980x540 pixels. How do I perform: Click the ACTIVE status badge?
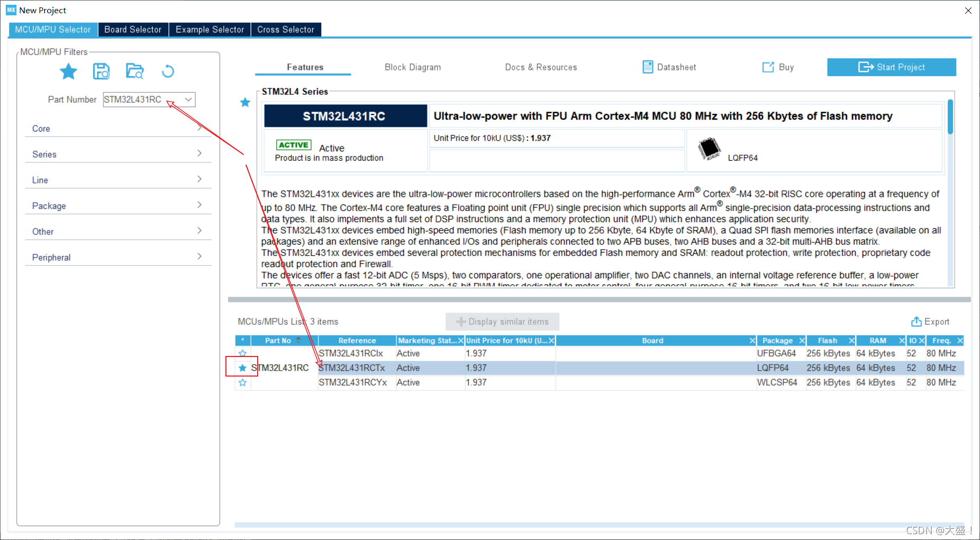click(294, 145)
